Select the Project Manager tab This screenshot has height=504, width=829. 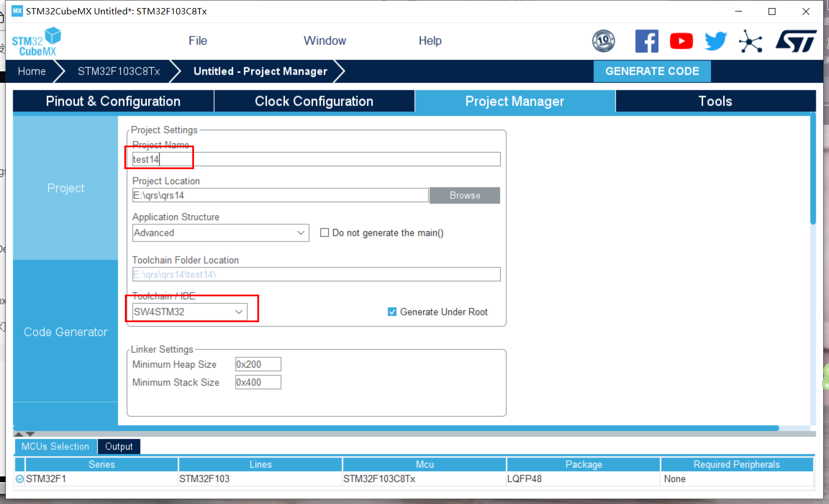pyautogui.click(x=515, y=101)
